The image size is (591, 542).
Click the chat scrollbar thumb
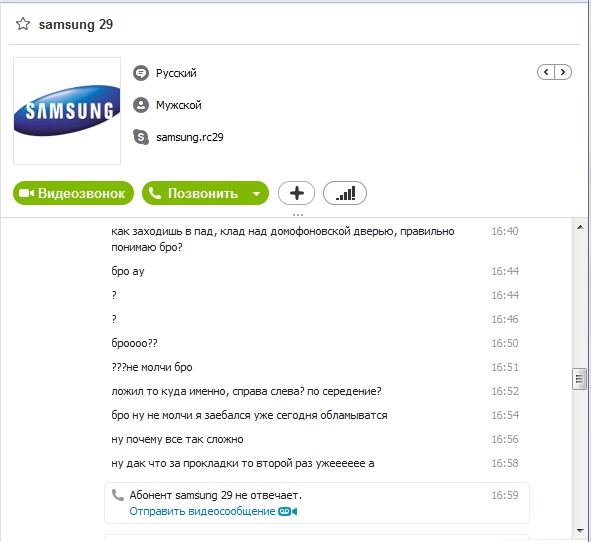point(579,379)
